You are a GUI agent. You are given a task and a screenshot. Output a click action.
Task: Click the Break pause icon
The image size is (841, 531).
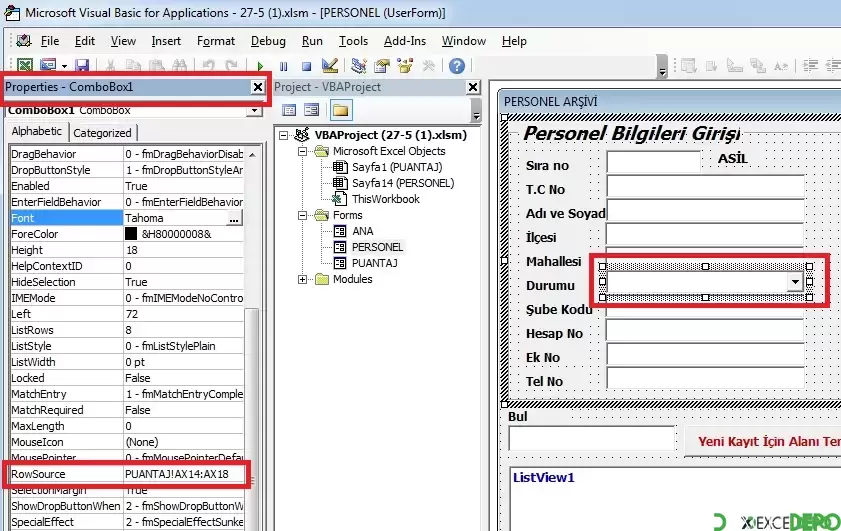coord(283,66)
